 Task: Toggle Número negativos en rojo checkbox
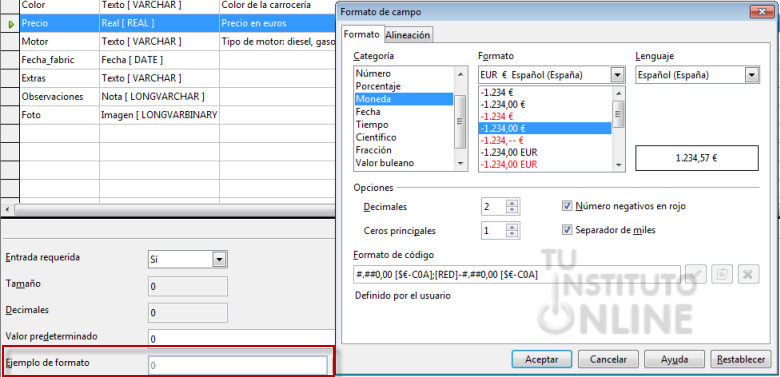566,205
